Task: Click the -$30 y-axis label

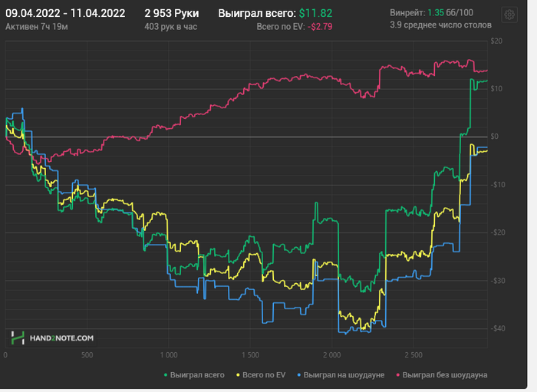Action: click(x=497, y=281)
